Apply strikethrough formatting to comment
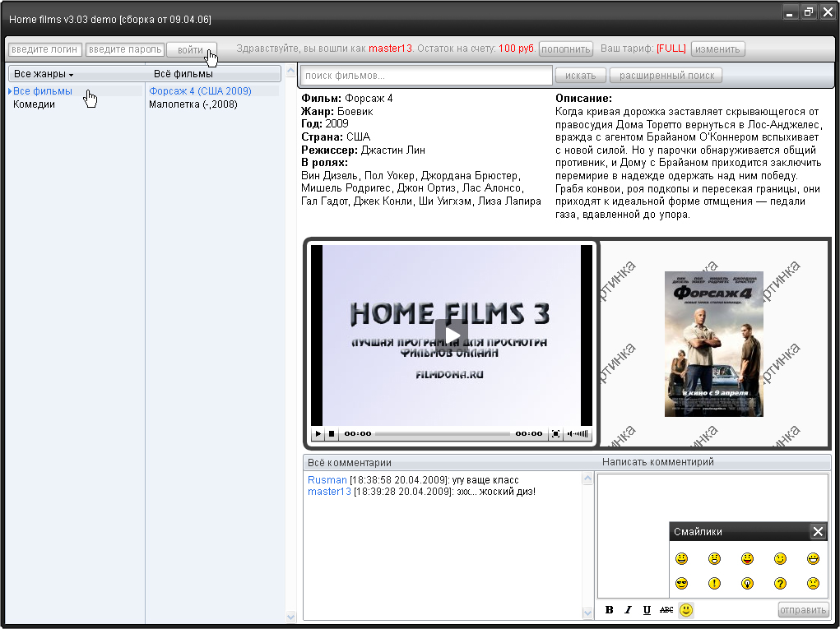This screenshot has height=629, width=840. (666, 610)
